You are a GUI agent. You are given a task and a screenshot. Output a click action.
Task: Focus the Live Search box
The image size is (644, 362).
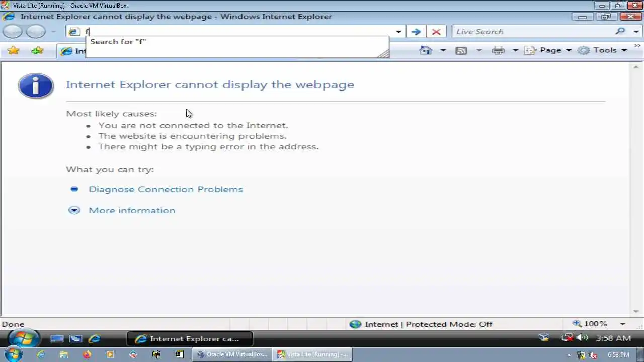pos(532,31)
